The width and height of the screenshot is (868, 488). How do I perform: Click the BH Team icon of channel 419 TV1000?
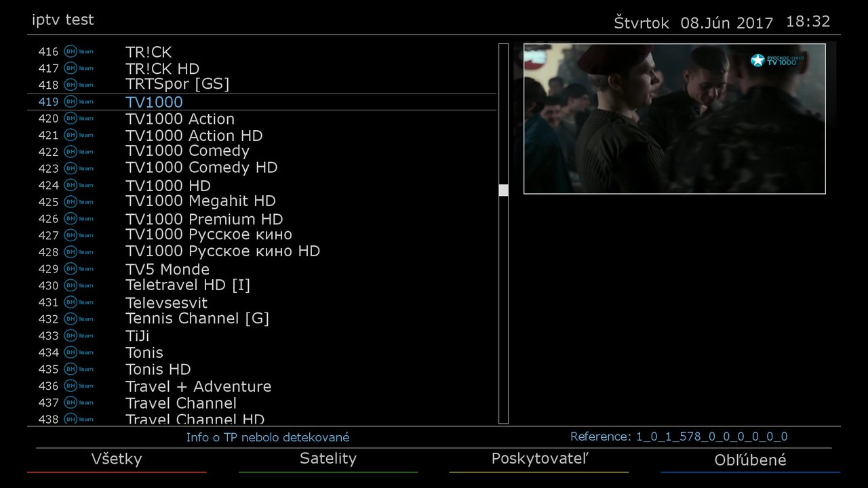pos(79,102)
